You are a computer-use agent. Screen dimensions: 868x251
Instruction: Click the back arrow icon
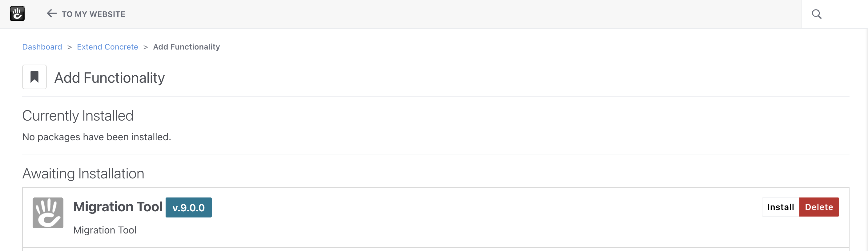51,14
